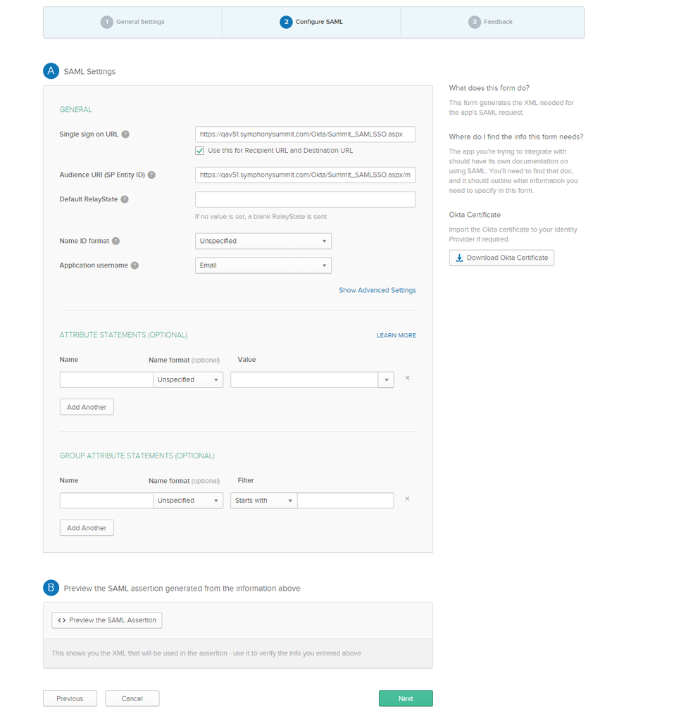This screenshot has width=700, height=728.
Task: Remove the group attribute statement row with X
Action: click(407, 499)
